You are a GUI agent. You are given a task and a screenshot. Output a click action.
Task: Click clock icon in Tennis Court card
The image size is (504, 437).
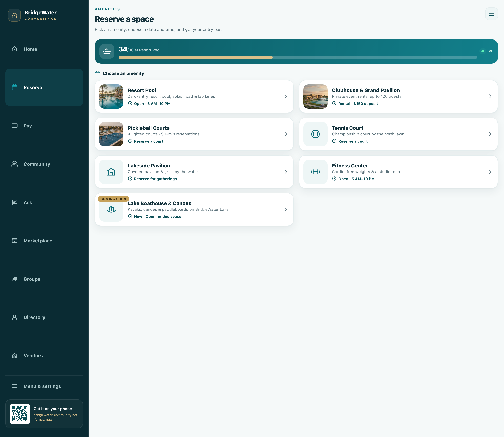click(x=334, y=141)
